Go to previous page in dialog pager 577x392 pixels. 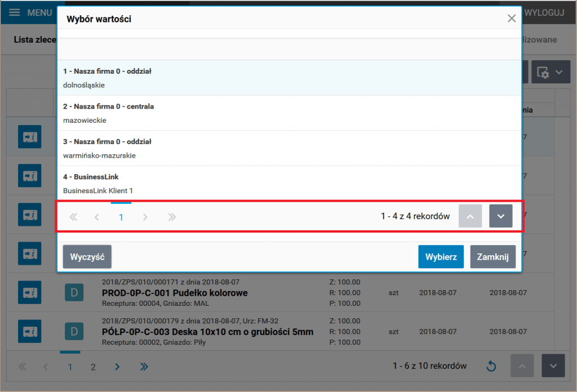pyautogui.click(x=97, y=217)
